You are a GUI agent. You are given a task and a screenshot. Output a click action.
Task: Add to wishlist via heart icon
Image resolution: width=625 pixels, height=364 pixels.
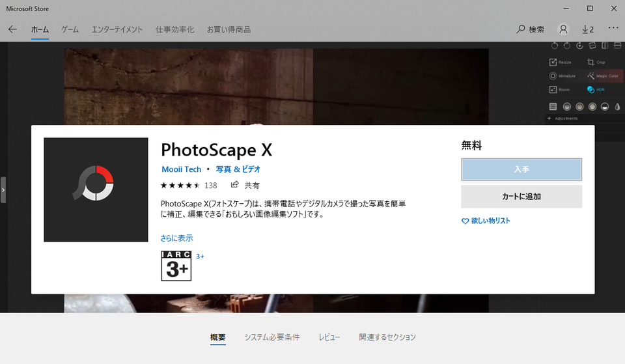[x=465, y=221]
